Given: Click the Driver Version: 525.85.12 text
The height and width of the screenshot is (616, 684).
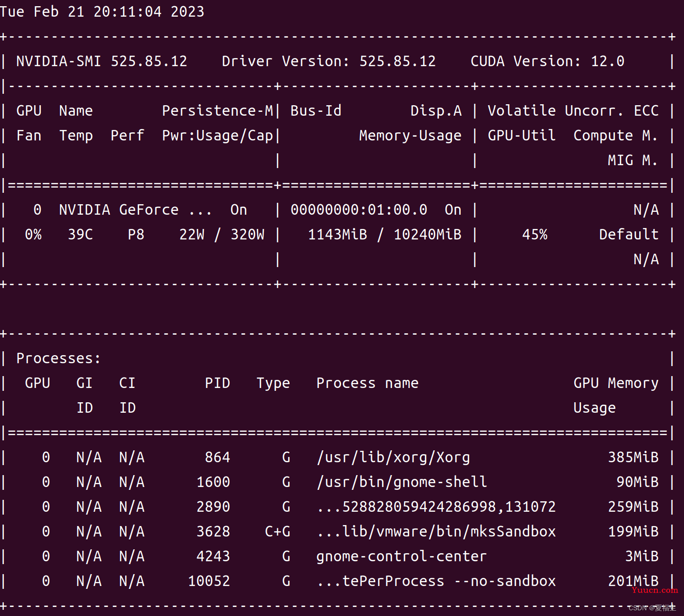Looking at the screenshot, I should coord(329,61).
